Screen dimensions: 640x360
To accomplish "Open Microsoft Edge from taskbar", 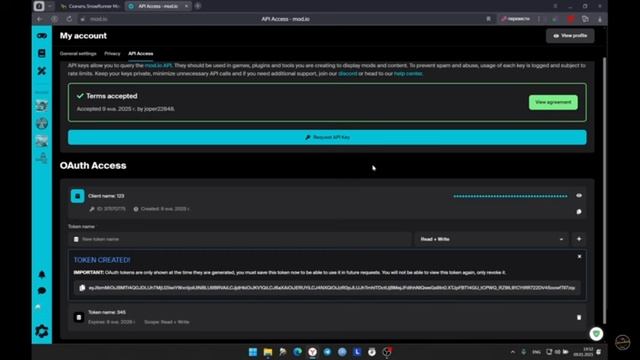I will click(298, 352).
